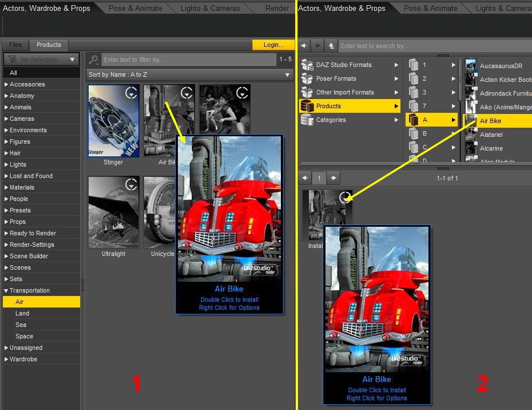Image resolution: width=532 pixels, height=410 pixels.
Task: Select the Scene Builder category
Action: [41, 256]
